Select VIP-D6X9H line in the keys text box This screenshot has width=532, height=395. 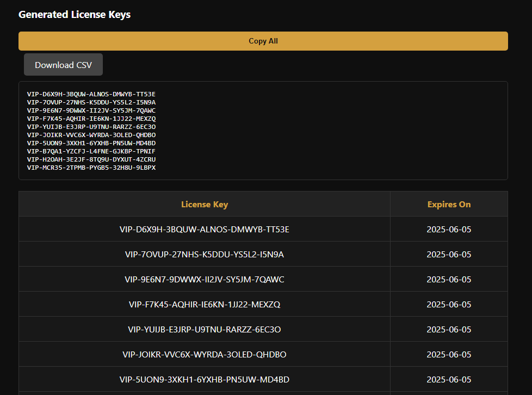91,94
